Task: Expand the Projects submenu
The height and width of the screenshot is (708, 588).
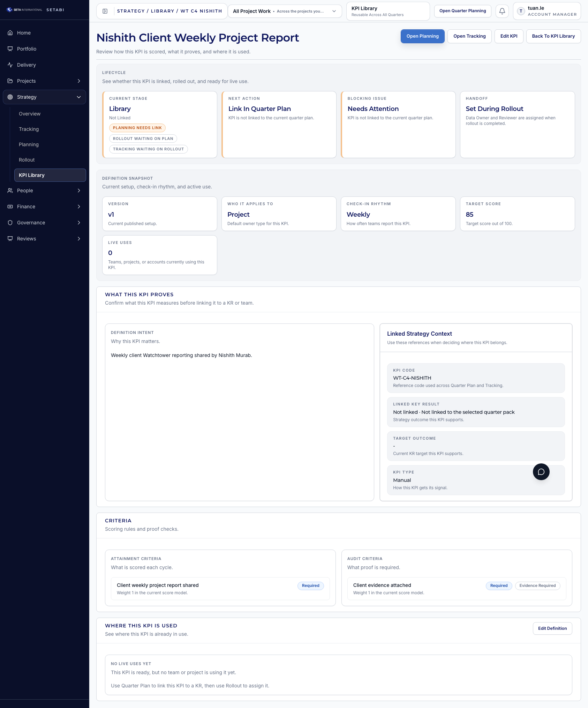Action: [x=79, y=81]
